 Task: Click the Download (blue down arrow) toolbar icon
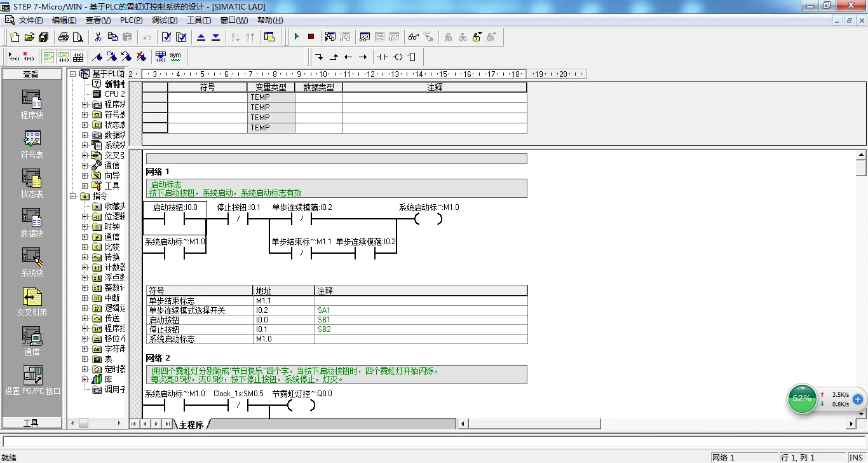216,37
